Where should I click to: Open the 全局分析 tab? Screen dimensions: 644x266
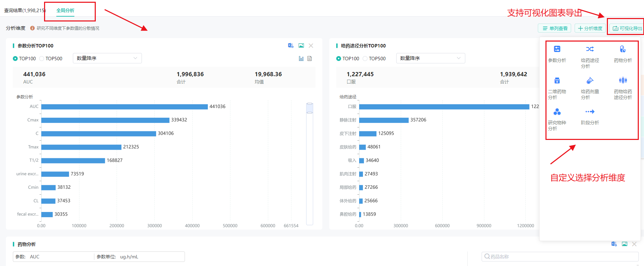tap(65, 10)
